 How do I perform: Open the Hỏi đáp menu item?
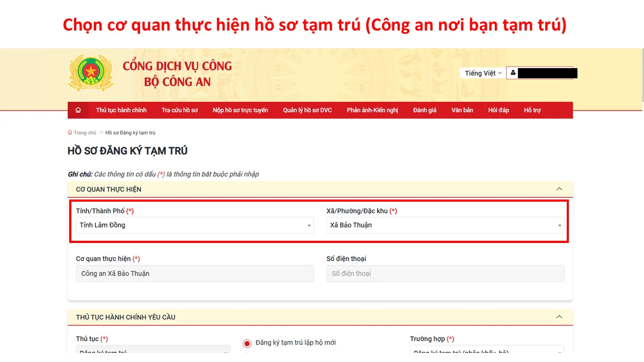[499, 110]
